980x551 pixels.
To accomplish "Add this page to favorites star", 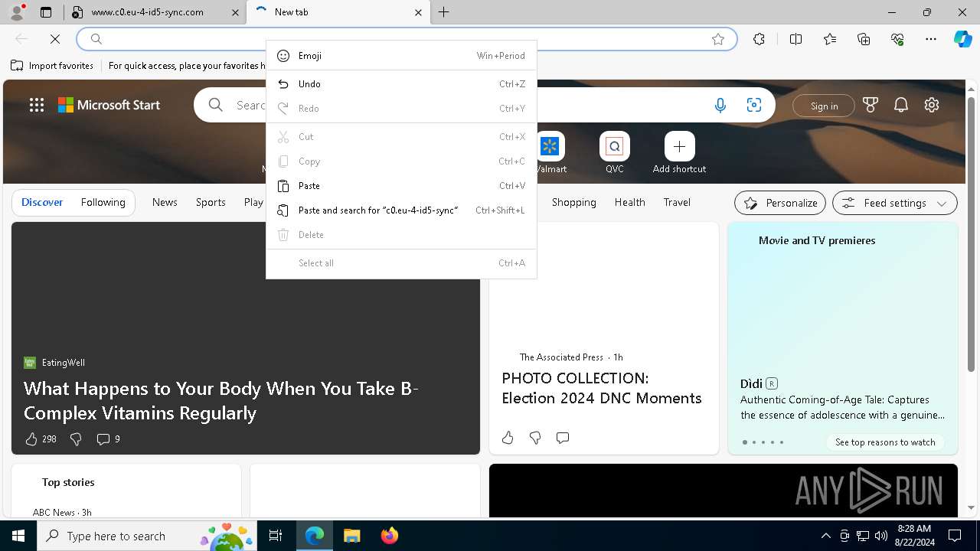I will (x=718, y=39).
